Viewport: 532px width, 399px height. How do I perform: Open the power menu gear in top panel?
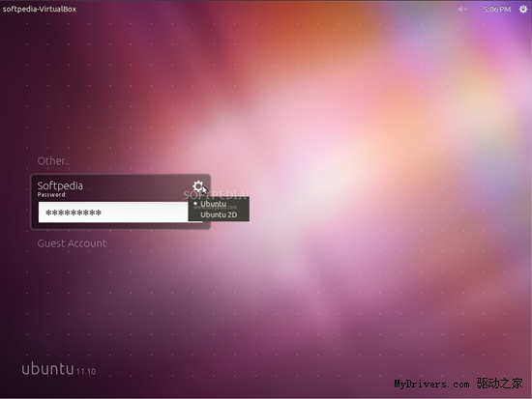coord(523,9)
